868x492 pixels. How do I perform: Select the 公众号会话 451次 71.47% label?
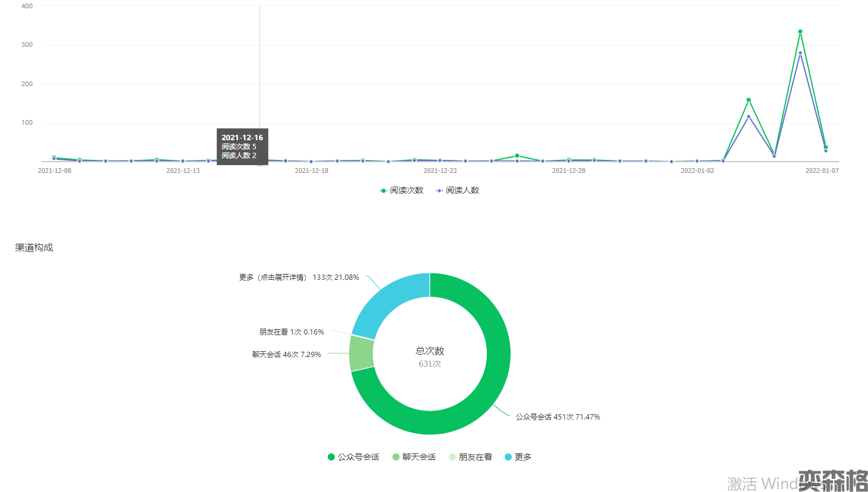pyautogui.click(x=557, y=417)
